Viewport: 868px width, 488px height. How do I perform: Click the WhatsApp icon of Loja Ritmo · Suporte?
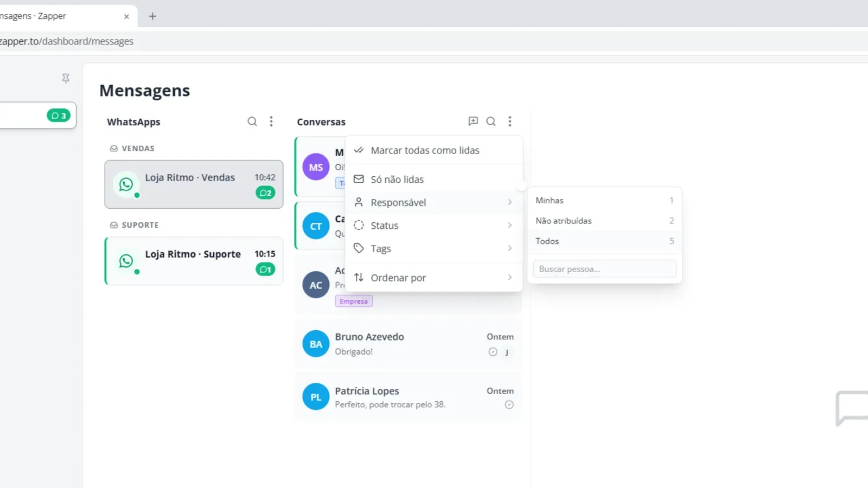click(x=126, y=261)
